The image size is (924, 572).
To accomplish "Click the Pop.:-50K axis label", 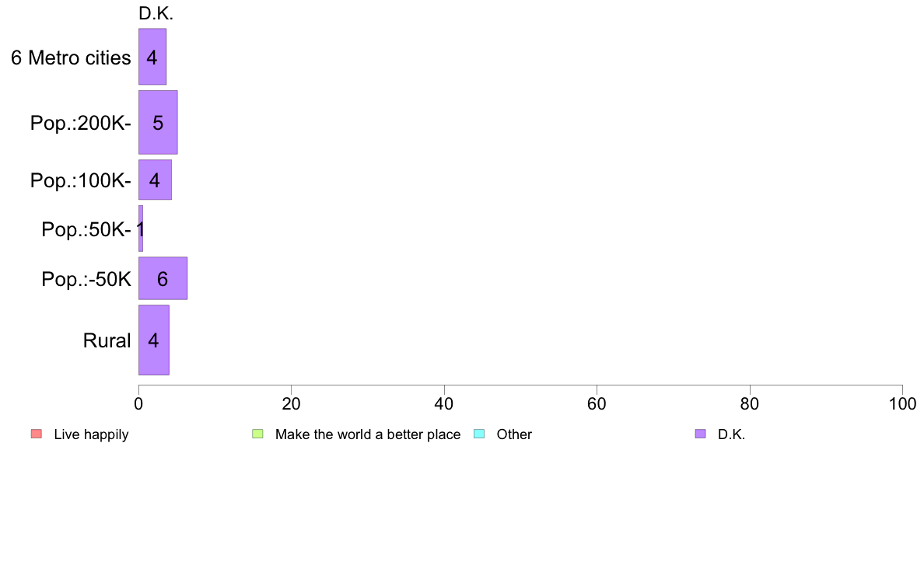I will 86,279.
